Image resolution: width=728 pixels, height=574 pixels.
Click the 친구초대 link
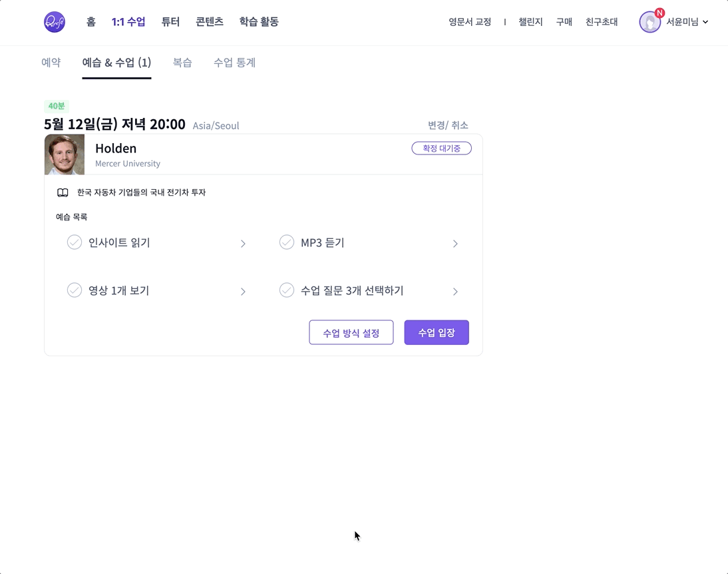tap(602, 22)
